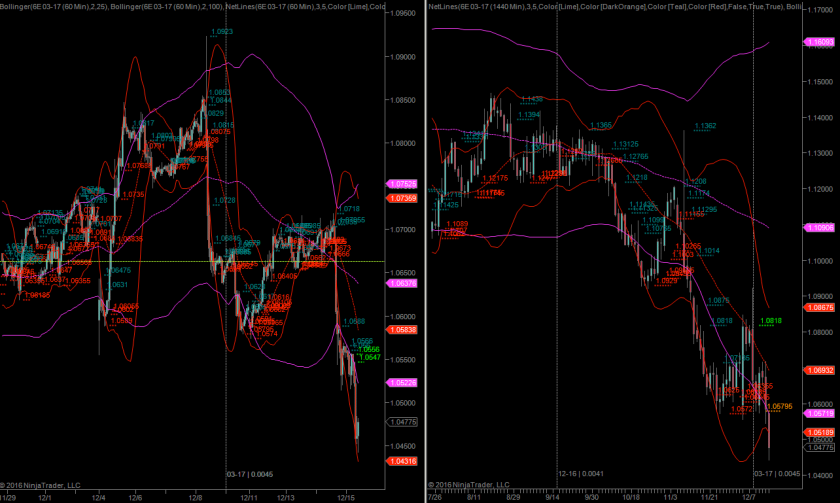Select the teal 1.0588 level label
Screen dimensions: 840x503
[x=354, y=321]
